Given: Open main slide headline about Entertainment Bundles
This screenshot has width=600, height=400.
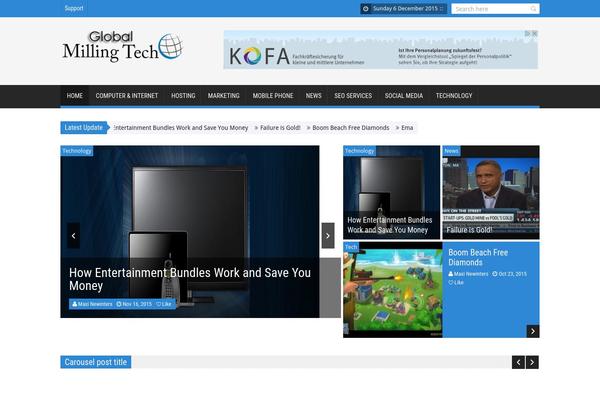Looking at the screenshot, I should point(190,279).
